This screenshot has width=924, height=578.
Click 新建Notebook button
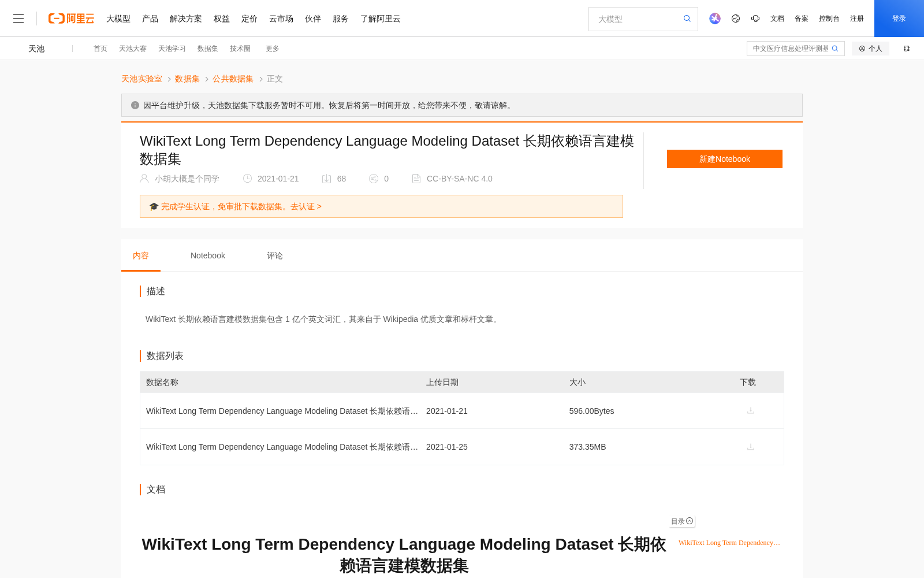tap(725, 159)
